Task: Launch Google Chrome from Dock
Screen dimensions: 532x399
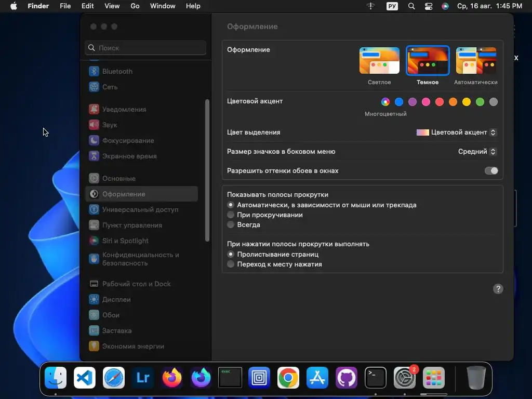Action: [288, 378]
